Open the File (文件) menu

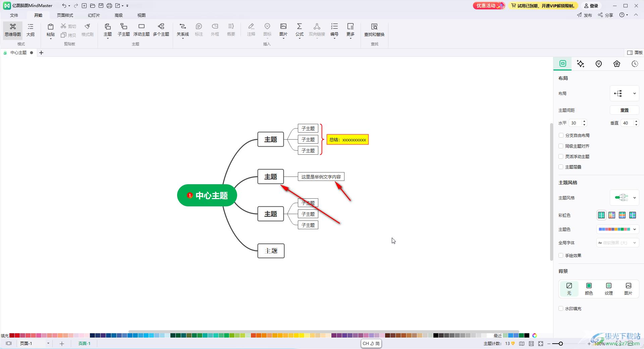click(14, 15)
